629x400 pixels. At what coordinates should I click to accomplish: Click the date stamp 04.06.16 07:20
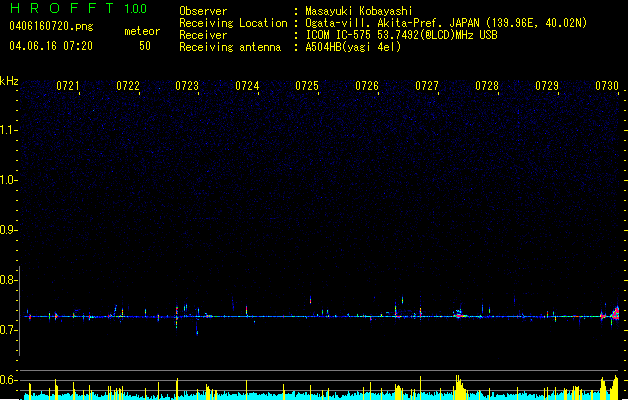[x=51, y=46]
